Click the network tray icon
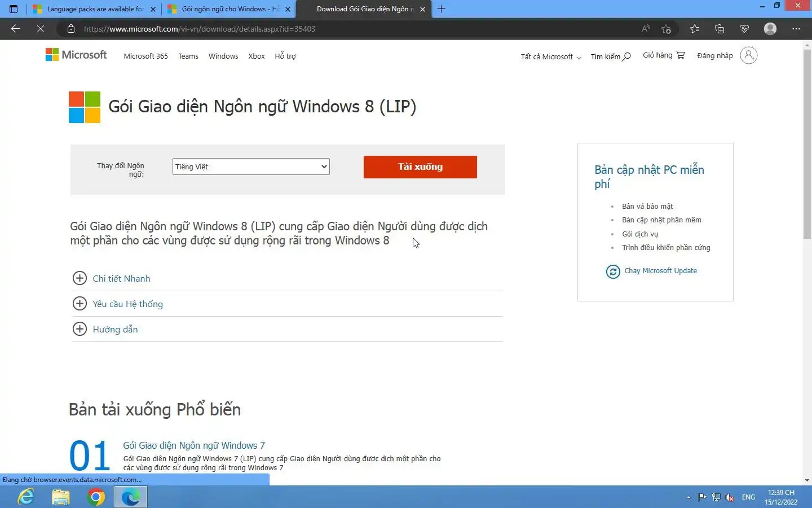 (716, 497)
